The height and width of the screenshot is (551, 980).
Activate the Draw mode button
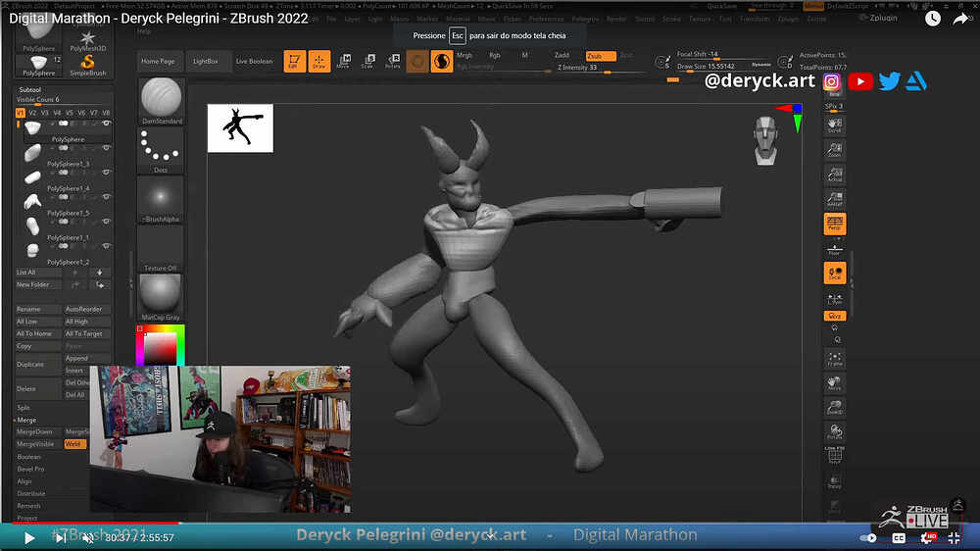[319, 62]
